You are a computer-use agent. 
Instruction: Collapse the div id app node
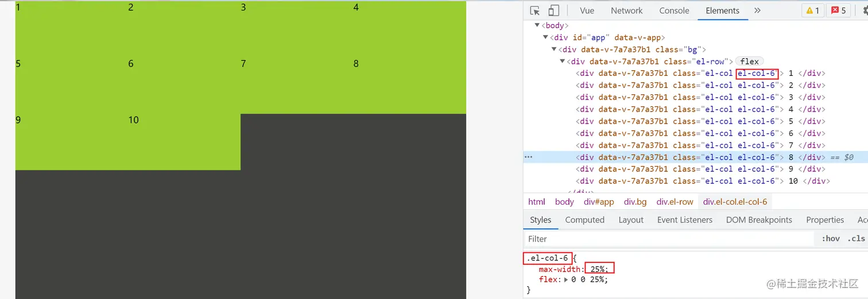pos(545,37)
